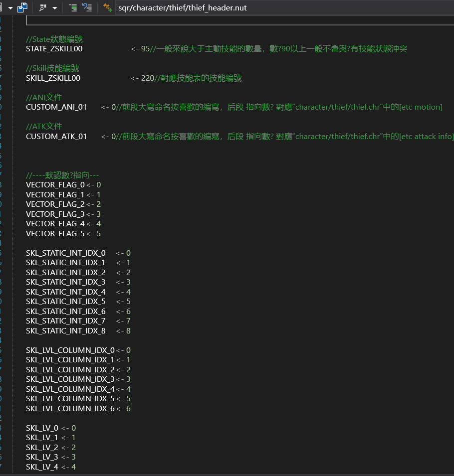This screenshot has height=476, width=454.
Task: Place cursor on the STATE_ZSKILL00 identifier
Action: pyautogui.click(x=54, y=49)
